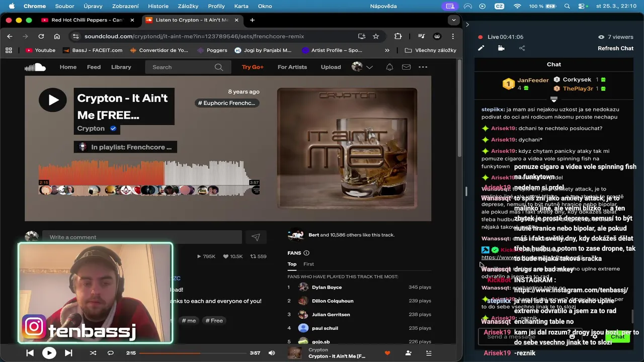Click the Wi-Fi icon in macOS menu bar

[517, 6]
